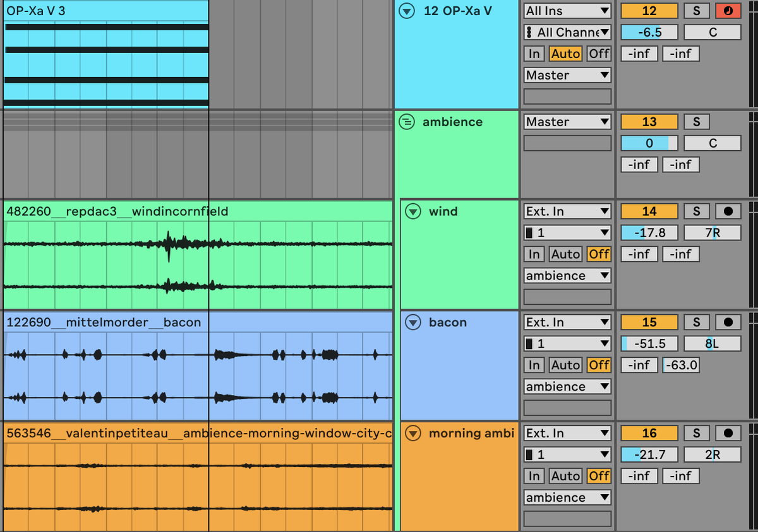Open the ambience output chooser on bacon track

point(566,386)
